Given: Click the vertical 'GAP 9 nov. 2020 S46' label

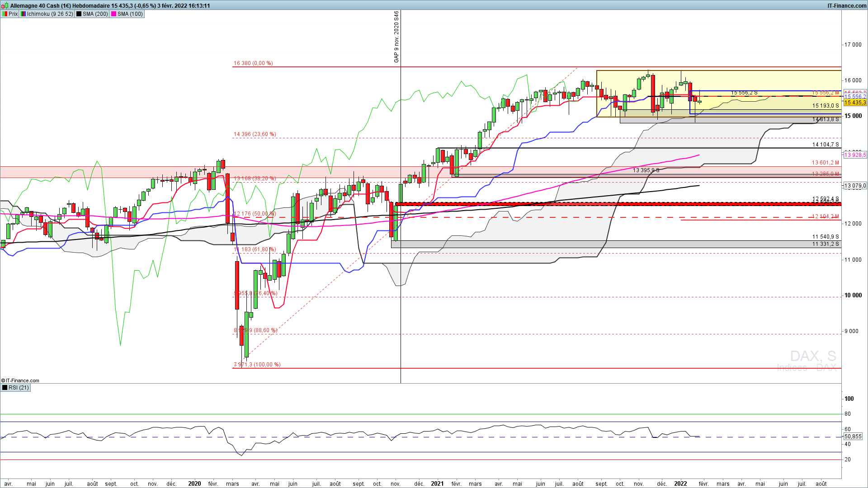Looking at the screenshot, I should point(396,37).
